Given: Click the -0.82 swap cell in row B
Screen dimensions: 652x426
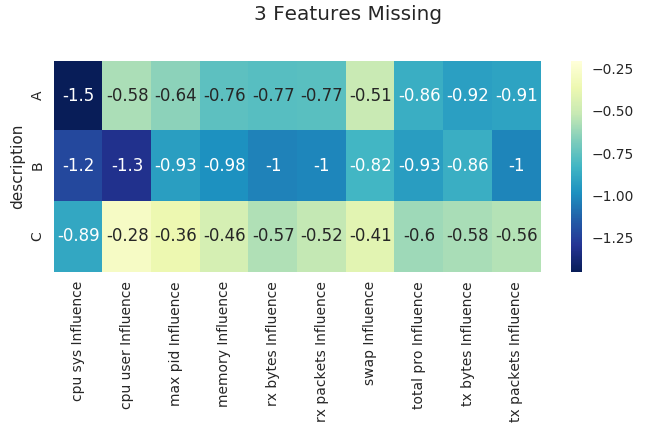Looking at the screenshot, I should click(x=370, y=165).
